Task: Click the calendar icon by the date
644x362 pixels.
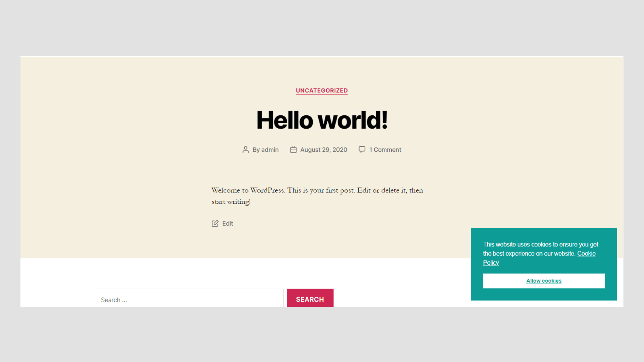Action: pyautogui.click(x=293, y=149)
